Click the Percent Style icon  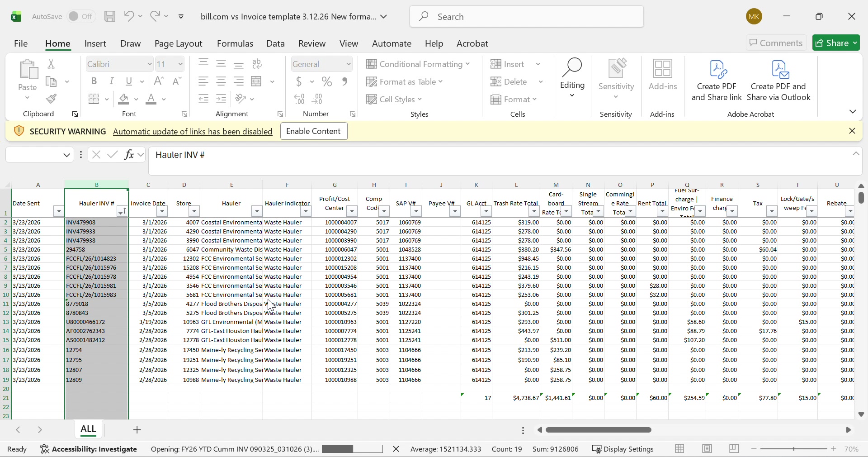[327, 81]
